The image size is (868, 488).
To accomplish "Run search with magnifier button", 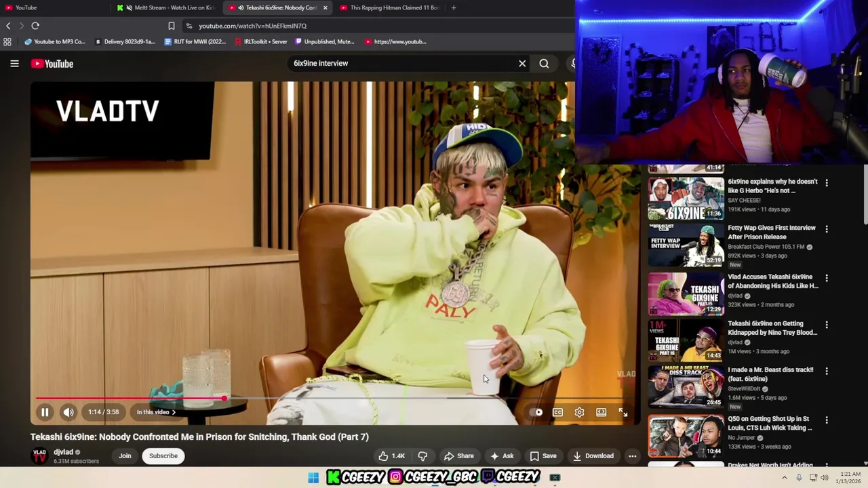I will 544,64.
